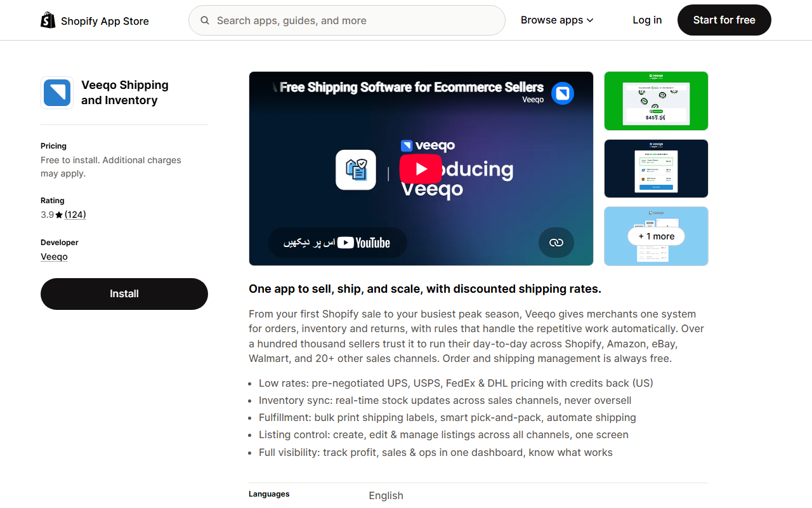Expand the Browse apps dropdown
The width and height of the screenshot is (812, 508).
557,20
